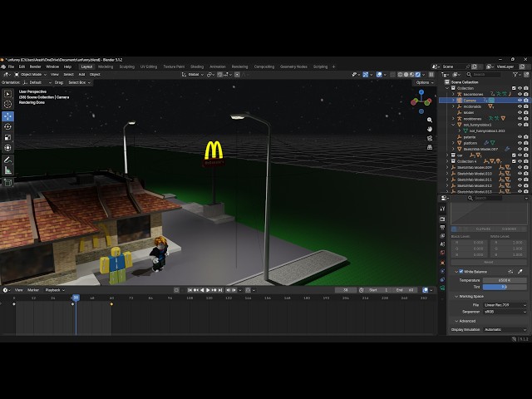This screenshot has width=532, height=399.
Task: Open the Scene properties tab
Action: (x=442, y=244)
